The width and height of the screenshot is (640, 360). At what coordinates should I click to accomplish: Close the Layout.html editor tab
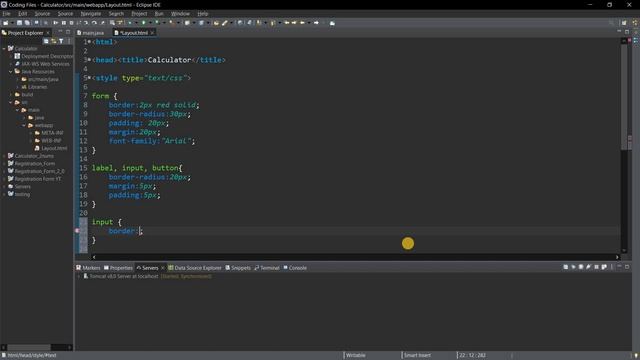(152, 33)
